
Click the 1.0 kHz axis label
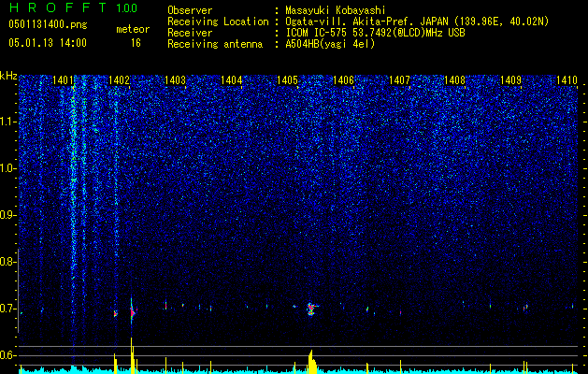click(7, 168)
